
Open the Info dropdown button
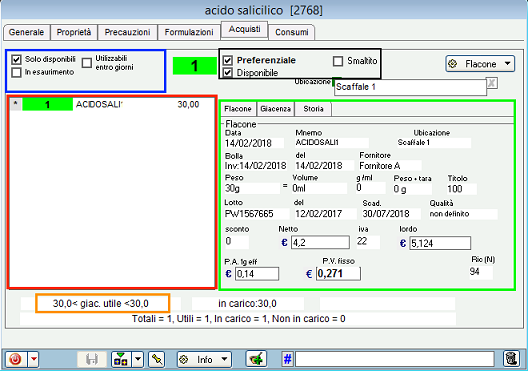tap(204, 360)
